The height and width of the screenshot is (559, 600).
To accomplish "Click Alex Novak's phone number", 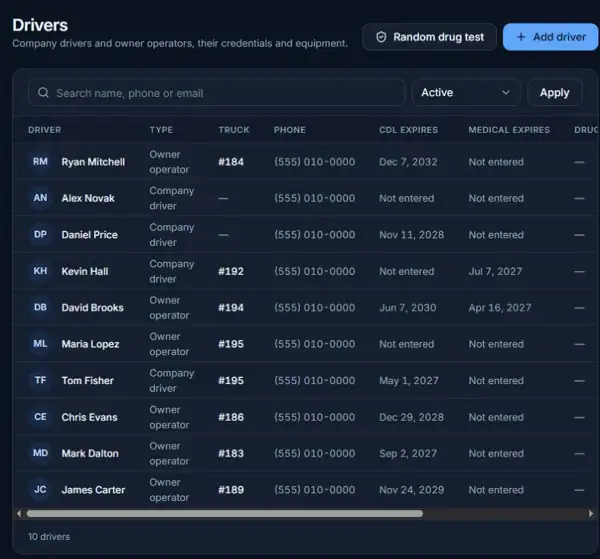I will pos(315,198).
